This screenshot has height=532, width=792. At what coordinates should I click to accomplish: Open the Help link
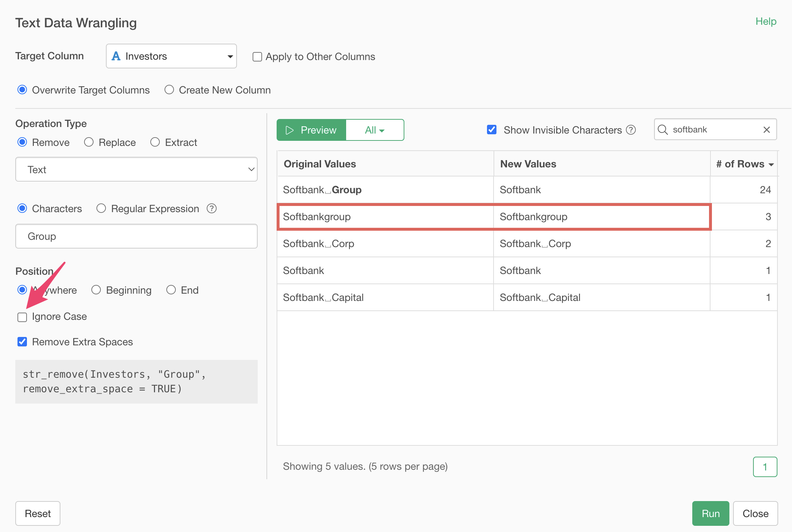(766, 21)
